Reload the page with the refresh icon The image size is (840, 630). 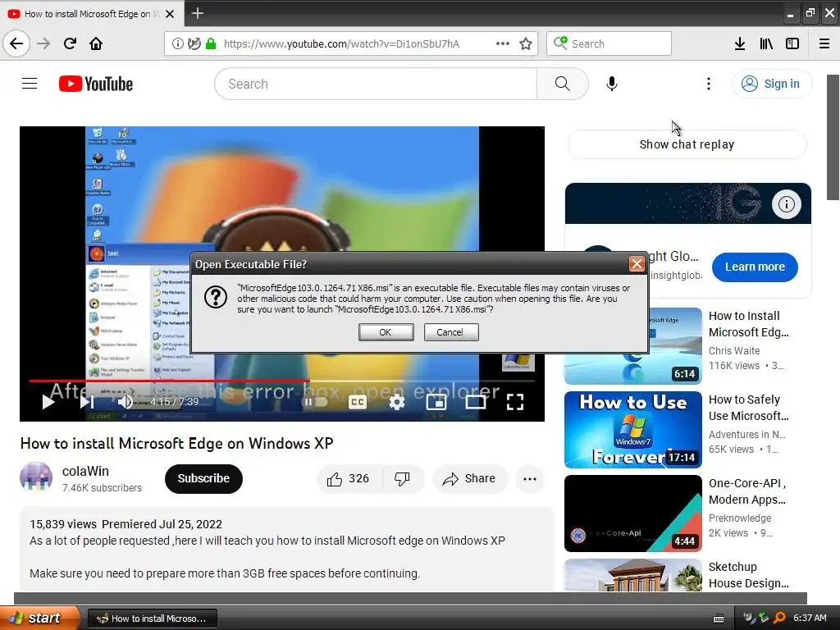click(70, 43)
